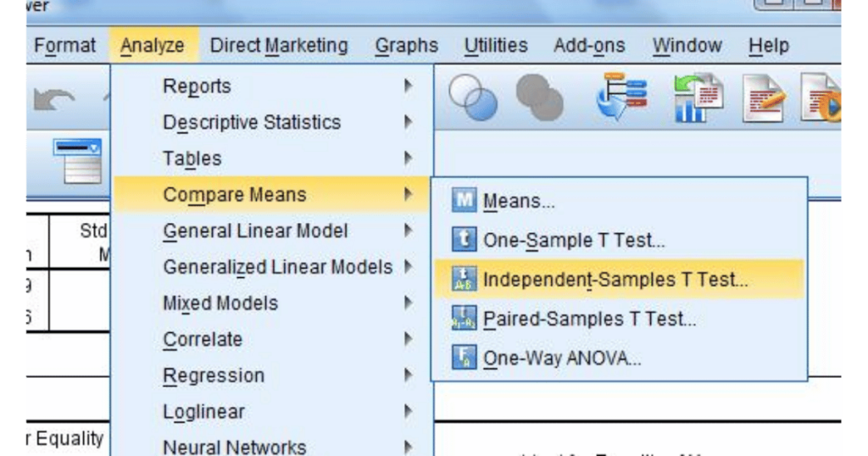Expand the General Linear Model submenu
868x456 pixels.
click(x=255, y=231)
